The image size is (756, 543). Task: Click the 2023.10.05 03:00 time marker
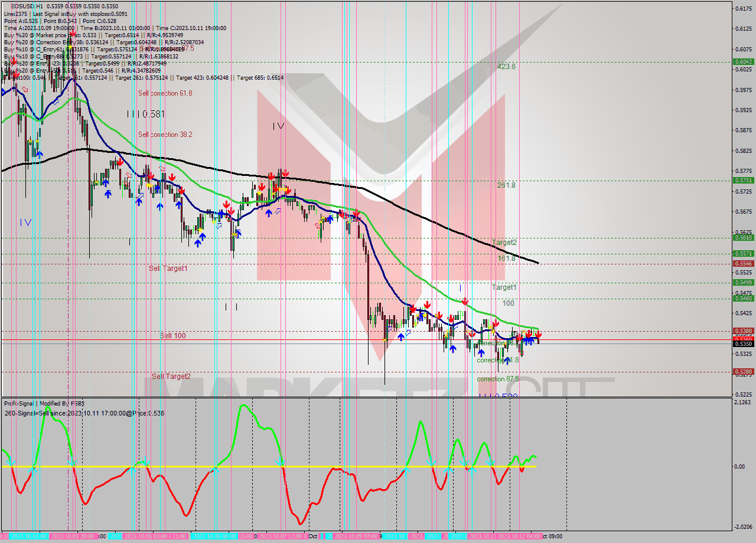tap(145, 537)
